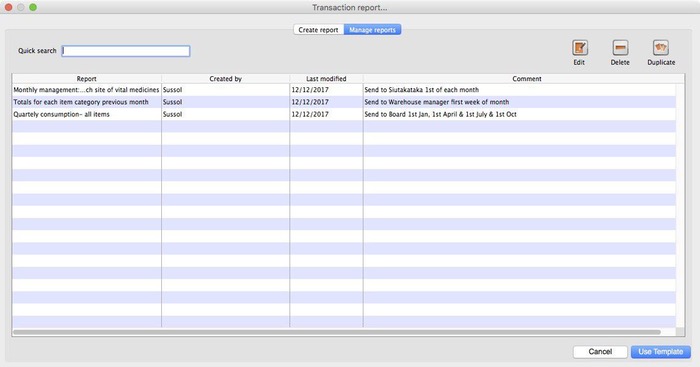Screen dimensions: 700x367
Task: Sort by the Report column header
Action: tap(87, 79)
